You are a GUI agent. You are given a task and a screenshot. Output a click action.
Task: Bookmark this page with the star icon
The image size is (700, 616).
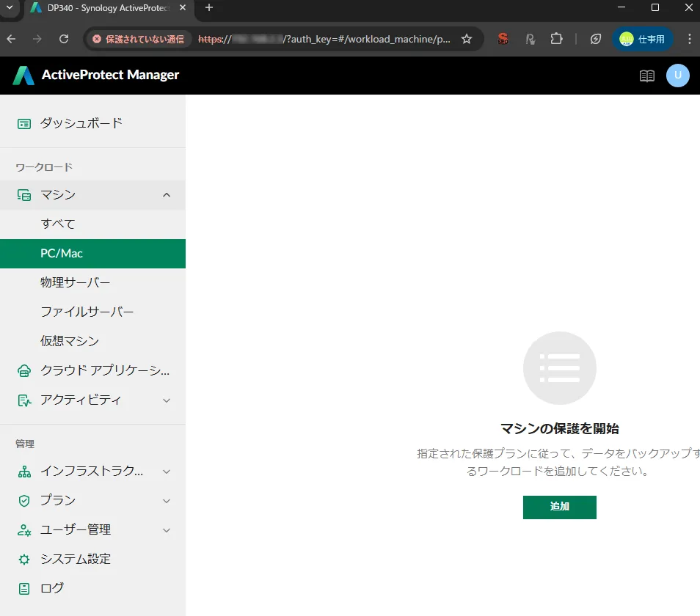click(x=467, y=40)
